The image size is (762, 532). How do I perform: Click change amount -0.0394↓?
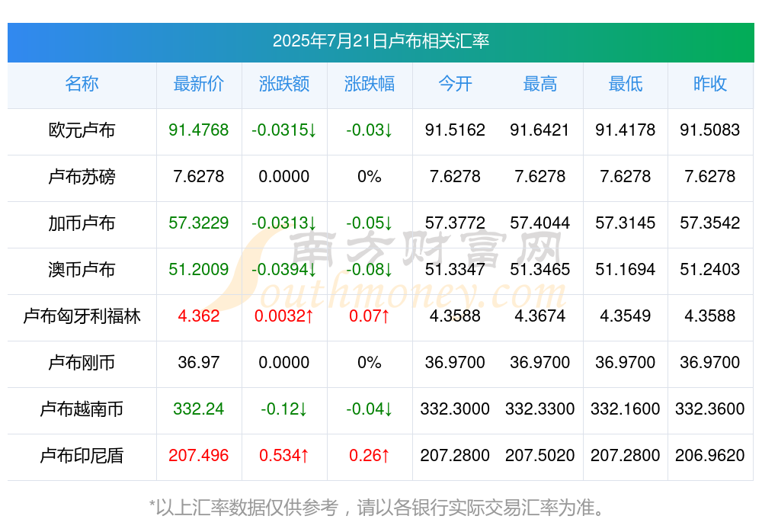[x=283, y=269]
